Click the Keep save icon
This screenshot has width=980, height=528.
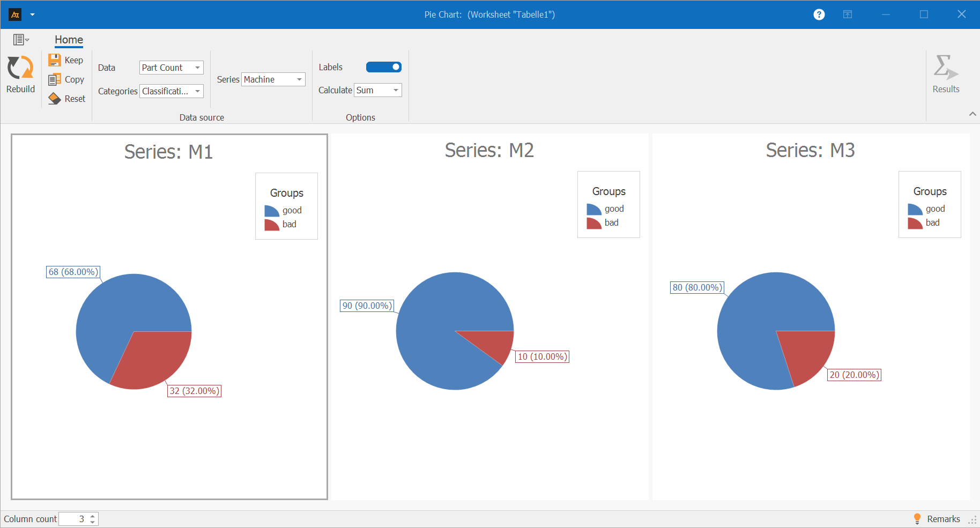(55, 60)
